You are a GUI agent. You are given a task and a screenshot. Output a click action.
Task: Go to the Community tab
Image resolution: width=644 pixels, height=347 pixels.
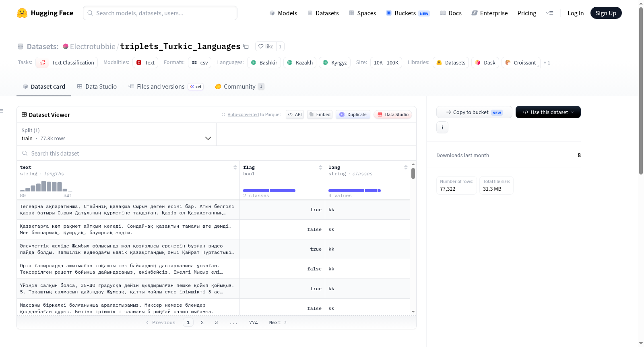click(x=240, y=86)
